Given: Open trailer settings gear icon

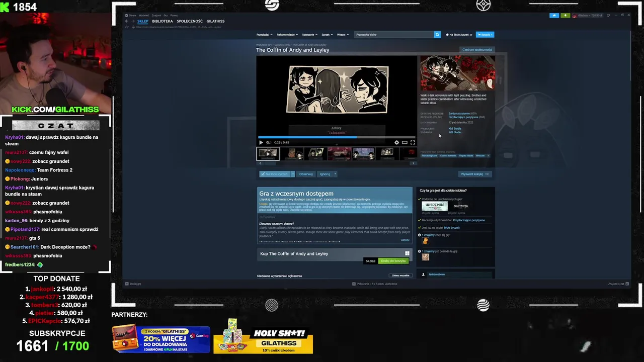Looking at the screenshot, I should [x=396, y=142].
